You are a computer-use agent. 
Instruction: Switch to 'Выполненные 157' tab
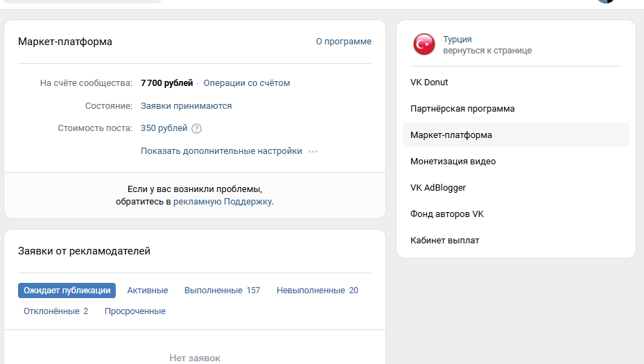[x=223, y=291]
